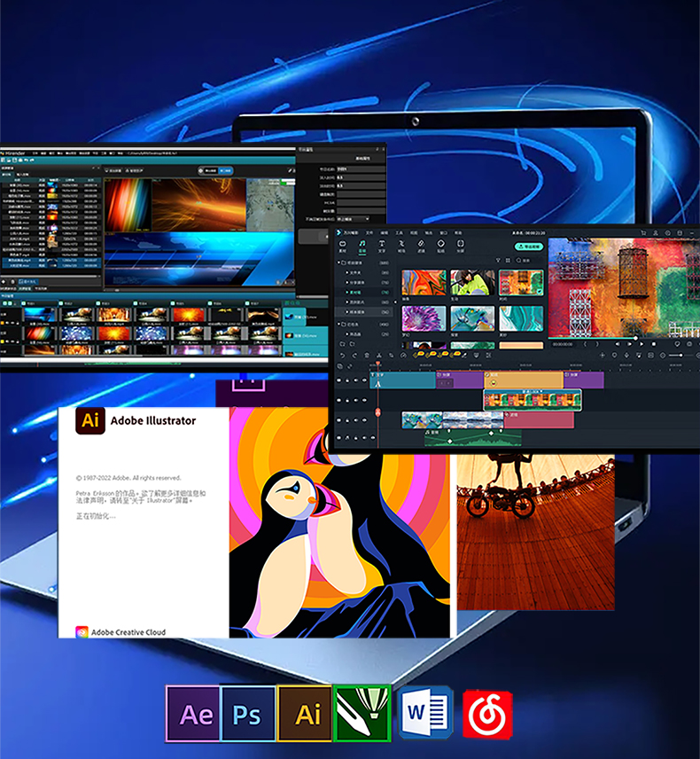Launch Microsoft Word from its blue icon
Screen dimensions: 700x759
(x=425, y=713)
